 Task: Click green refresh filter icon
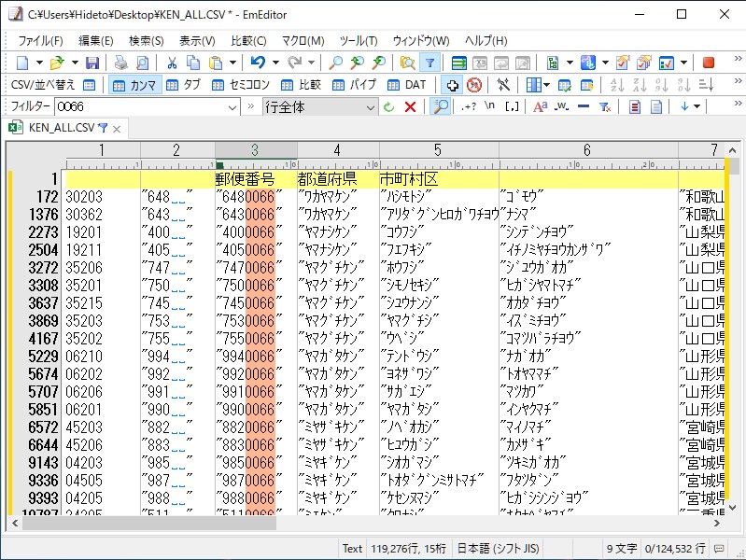pyautogui.click(x=389, y=107)
